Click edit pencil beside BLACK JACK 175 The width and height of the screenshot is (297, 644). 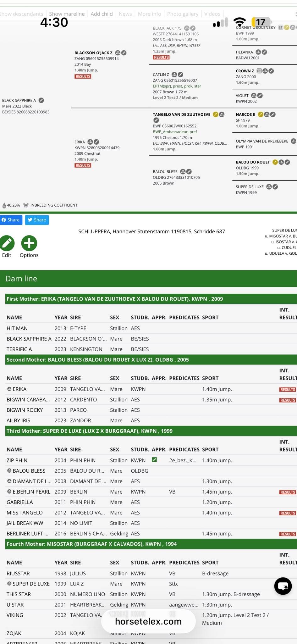[x=193, y=28]
